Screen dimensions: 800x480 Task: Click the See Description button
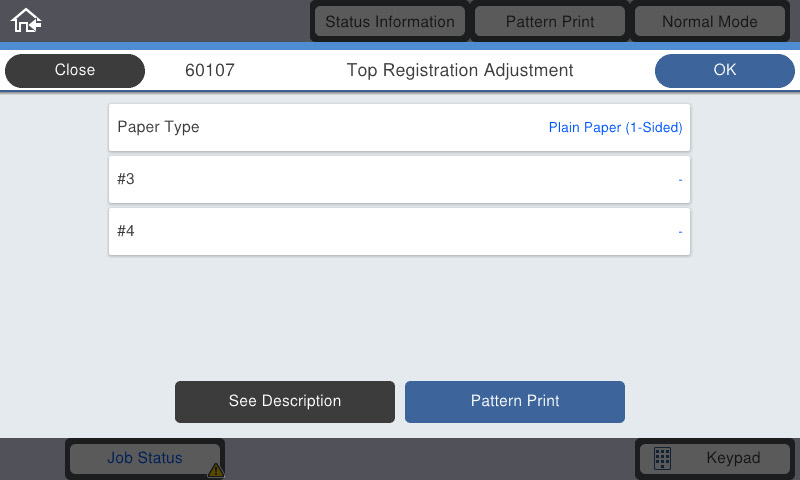(x=285, y=401)
